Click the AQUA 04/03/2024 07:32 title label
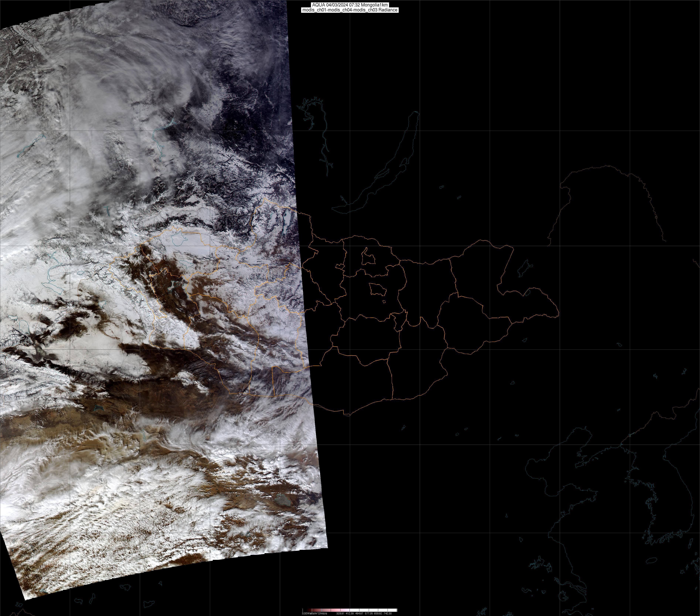700x616 pixels. tap(350, 5)
